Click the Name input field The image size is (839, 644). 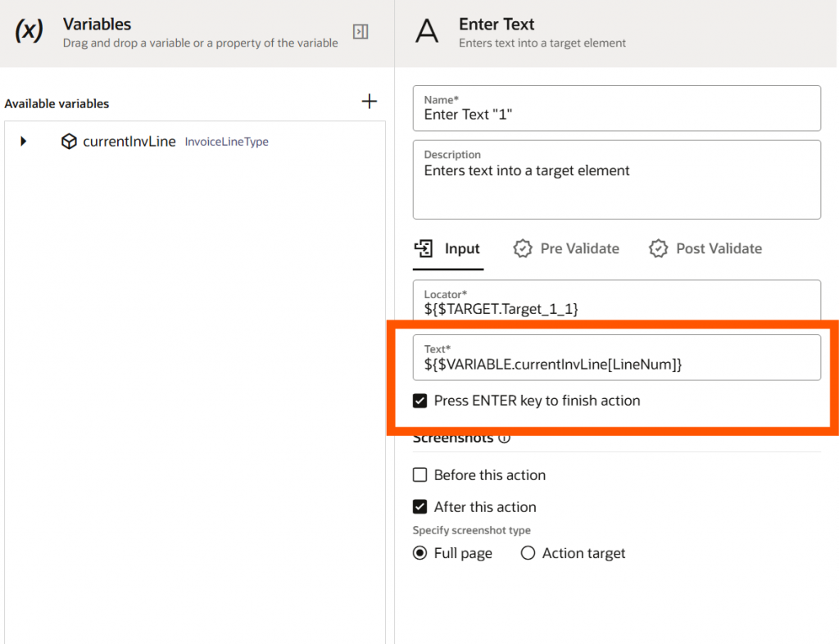[x=616, y=115]
